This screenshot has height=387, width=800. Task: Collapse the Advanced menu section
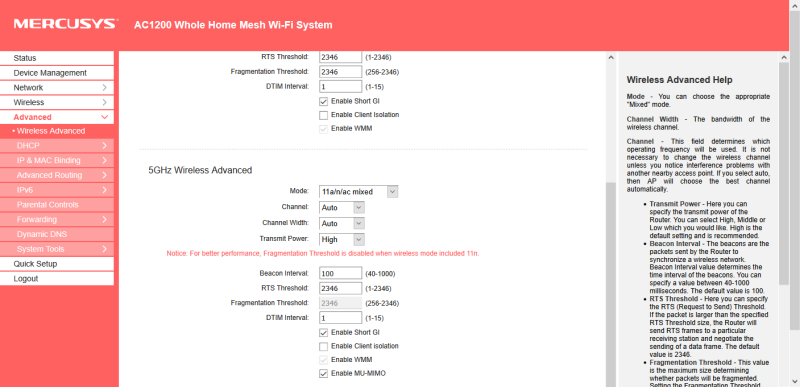[57, 117]
